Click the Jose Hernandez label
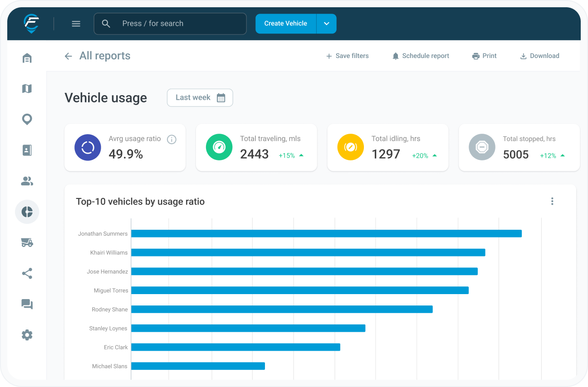This screenshot has height=387, width=588. click(x=108, y=271)
